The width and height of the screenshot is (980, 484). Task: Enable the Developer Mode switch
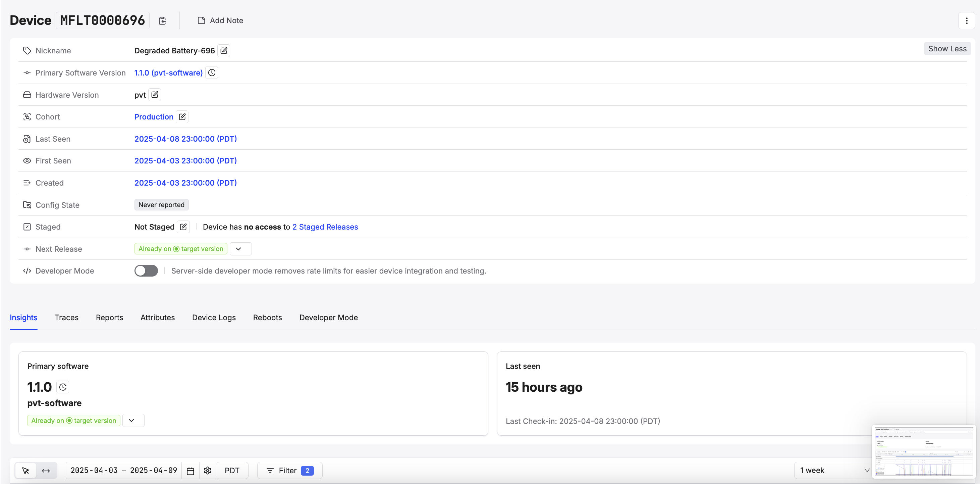146,271
